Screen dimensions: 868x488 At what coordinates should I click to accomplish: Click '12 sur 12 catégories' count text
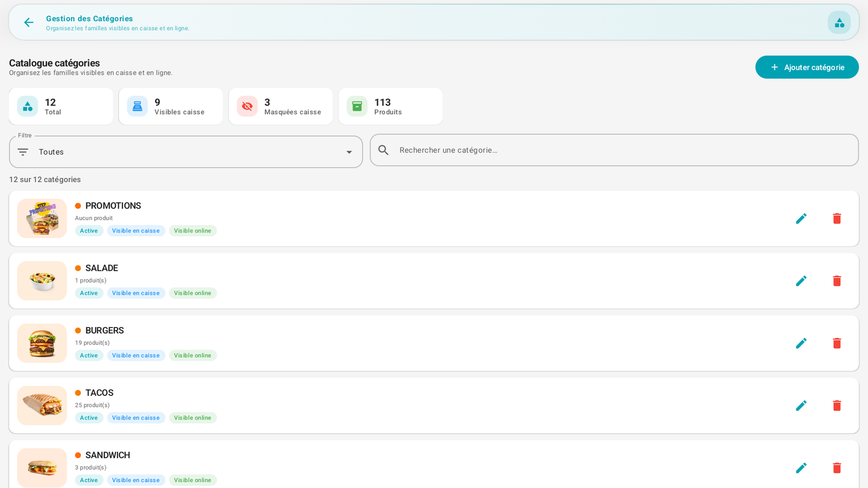click(x=45, y=179)
